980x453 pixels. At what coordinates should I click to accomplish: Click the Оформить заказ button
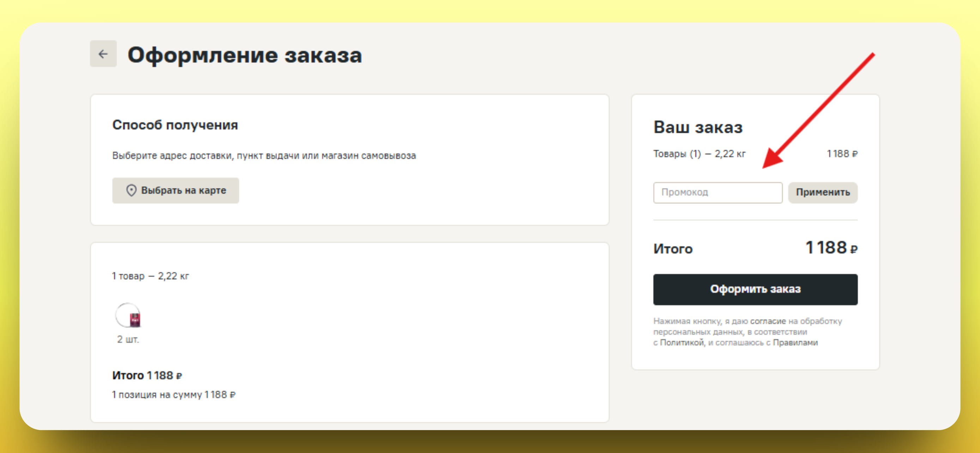point(755,289)
